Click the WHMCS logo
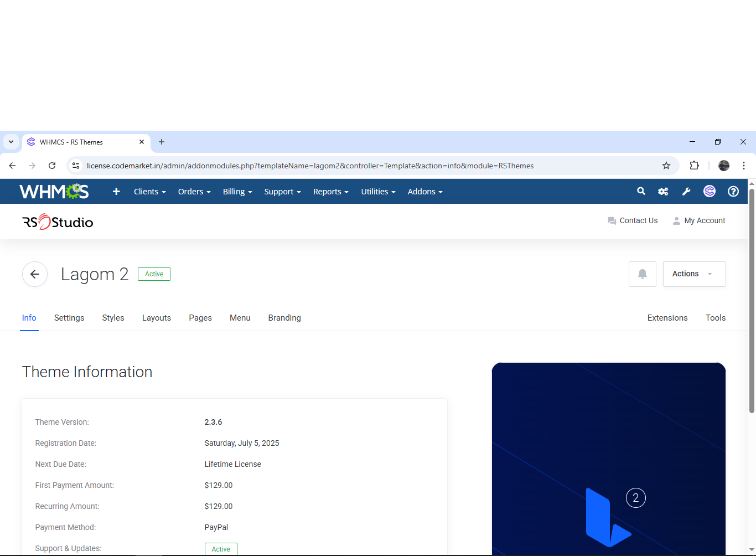The image size is (756, 556). click(x=54, y=191)
